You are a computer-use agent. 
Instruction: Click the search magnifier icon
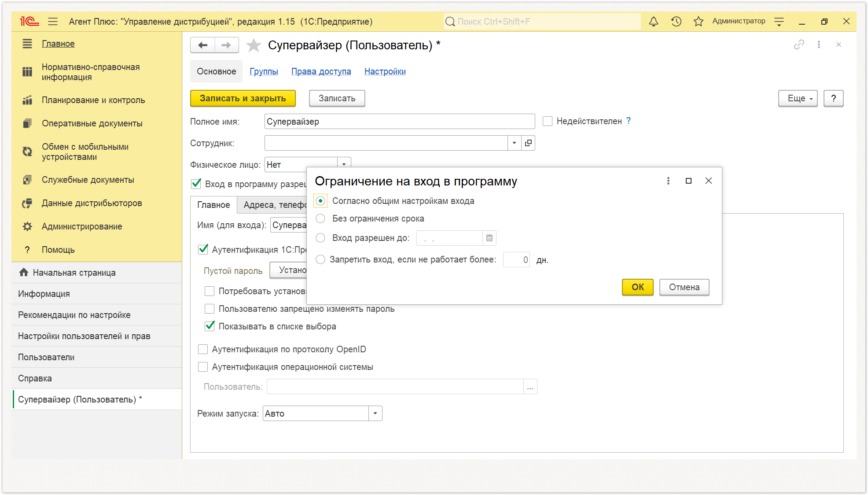coord(450,22)
